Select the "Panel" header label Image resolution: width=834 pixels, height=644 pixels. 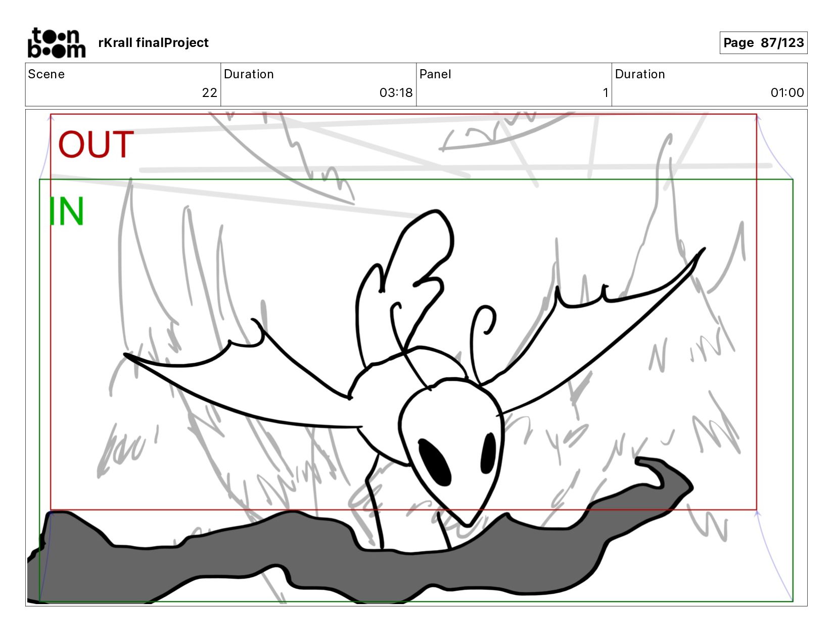coord(435,74)
